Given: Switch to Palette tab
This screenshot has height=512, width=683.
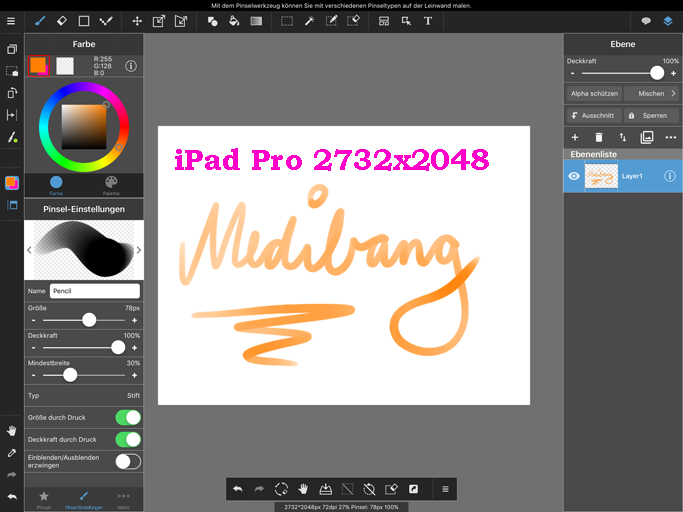Looking at the screenshot, I should [111, 186].
